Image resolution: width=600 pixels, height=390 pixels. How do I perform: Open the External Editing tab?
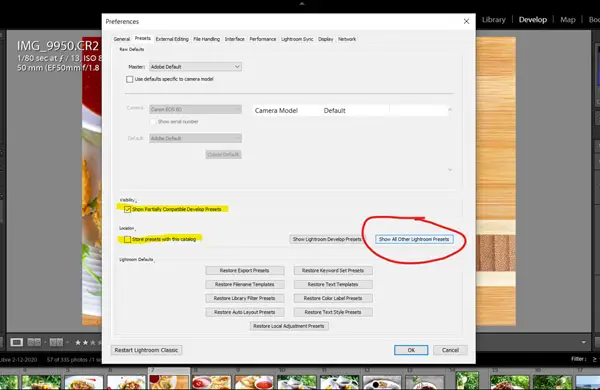pyautogui.click(x=172, y=39)
